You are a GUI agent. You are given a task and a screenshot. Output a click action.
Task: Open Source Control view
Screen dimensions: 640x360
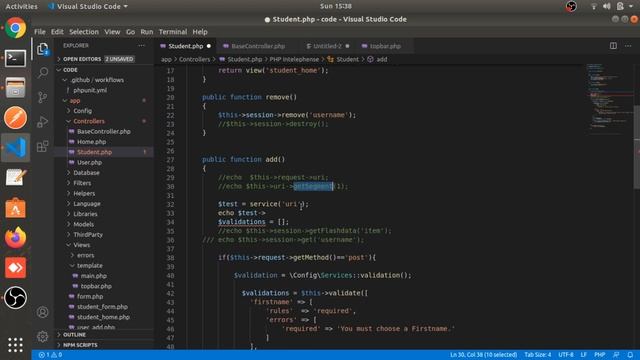click(x=43, y=97)
